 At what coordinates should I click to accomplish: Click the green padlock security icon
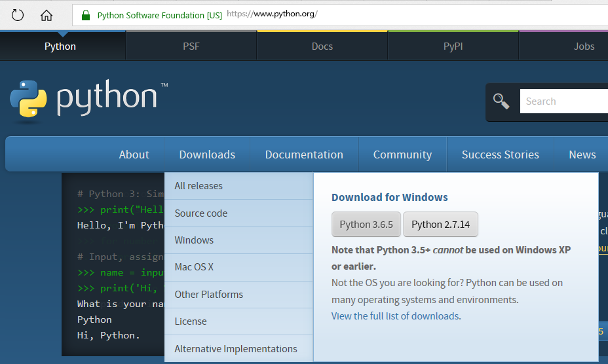[86, 15]
